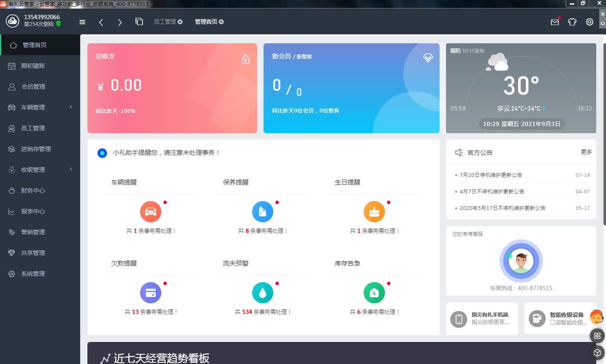606x364 pixels.
Task: Click the duplicate page icon in the toolbar
Action: [139, 21]
